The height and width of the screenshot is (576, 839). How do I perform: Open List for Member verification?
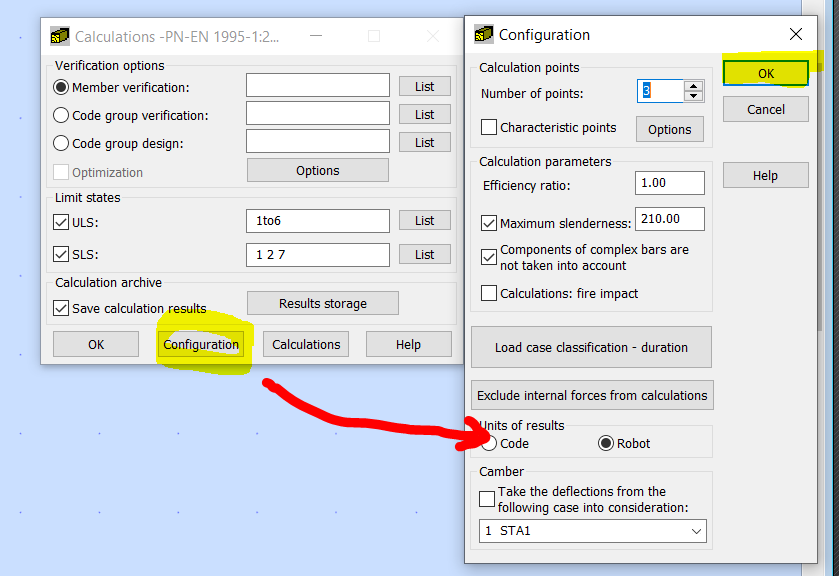(x=425, y=86)
